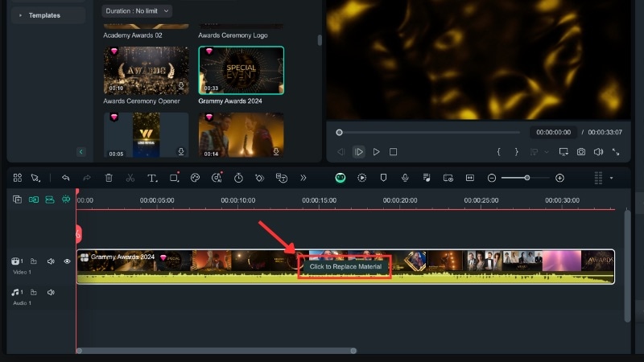Step back one frame in preview

341,152
